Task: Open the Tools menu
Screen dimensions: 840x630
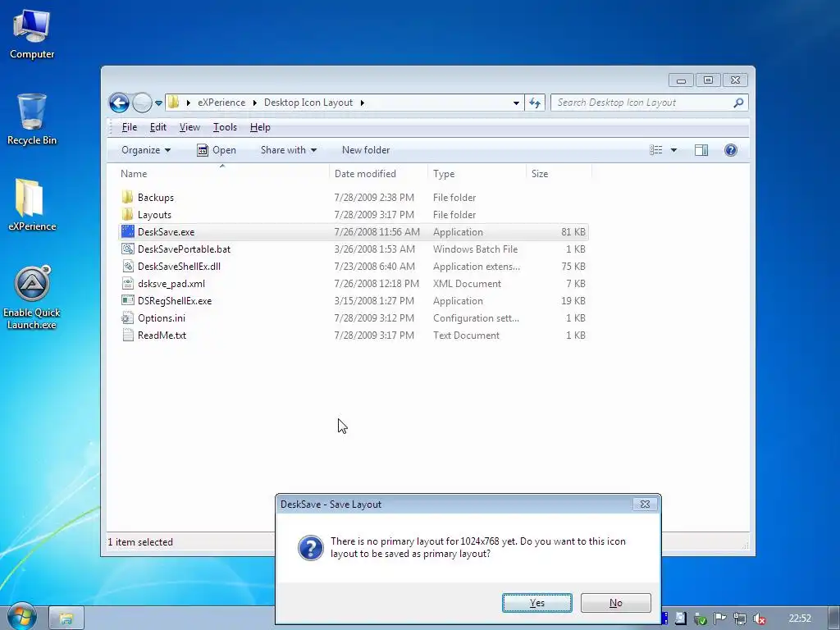Action: pyautogui.click(x=225, y=127)
